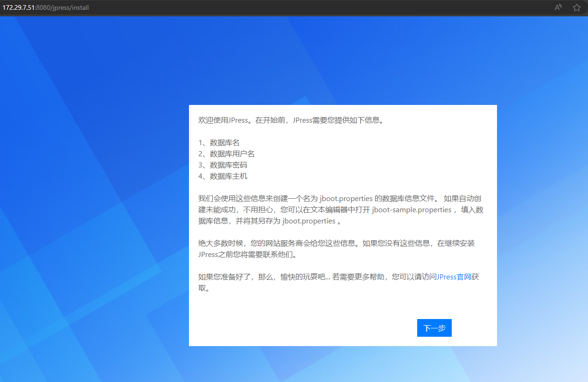Image resolution: width=588 pixels, height=382 pixels.
Task: Click the text 4、数据库主机
Action: [x=223, y=176]
